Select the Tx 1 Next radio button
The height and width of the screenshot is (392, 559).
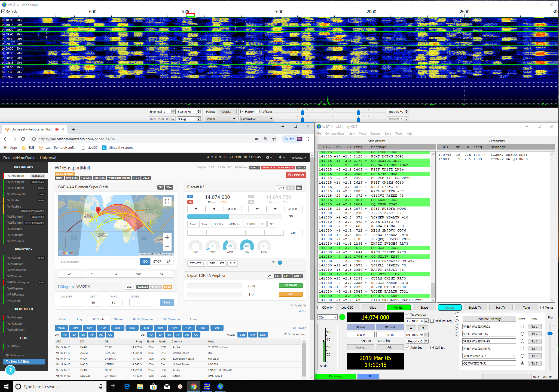coord(522,327)
